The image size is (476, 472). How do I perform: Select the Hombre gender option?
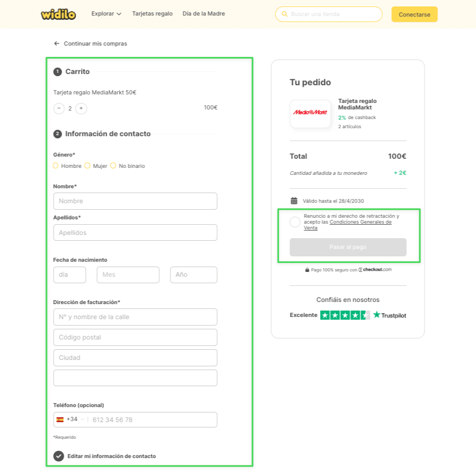[x=56, y=166]
